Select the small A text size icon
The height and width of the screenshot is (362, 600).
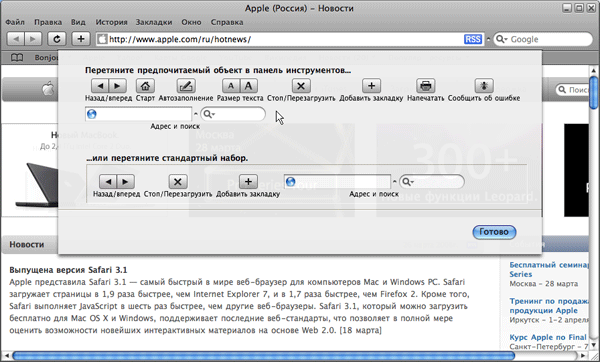pos(231,86)
